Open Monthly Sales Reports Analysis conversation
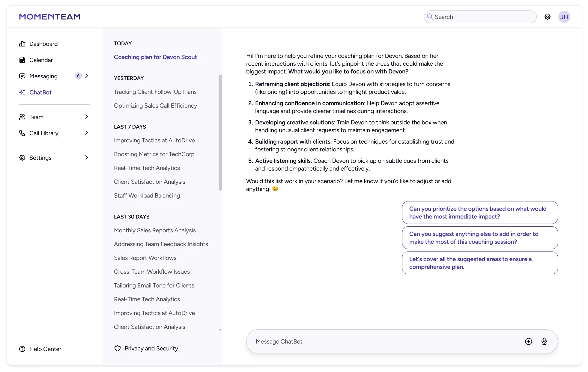Screen dimensions: 588x372 [154, 230]
